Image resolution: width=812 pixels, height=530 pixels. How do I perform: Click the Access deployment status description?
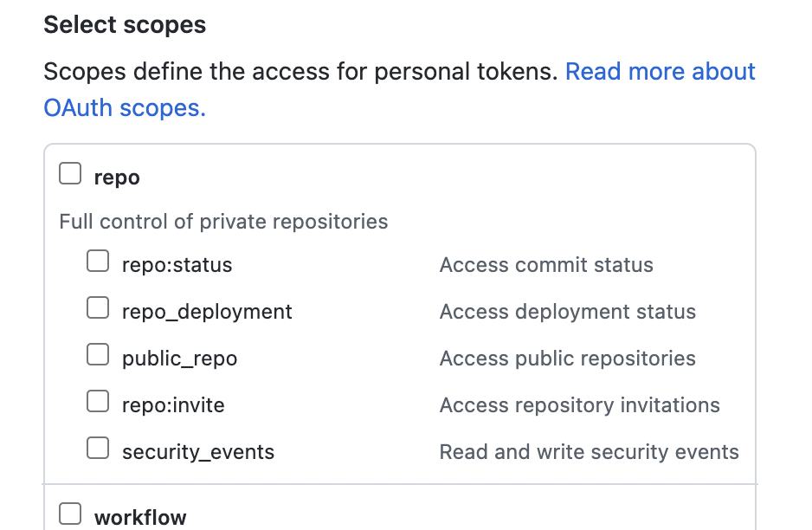[568, 312]
